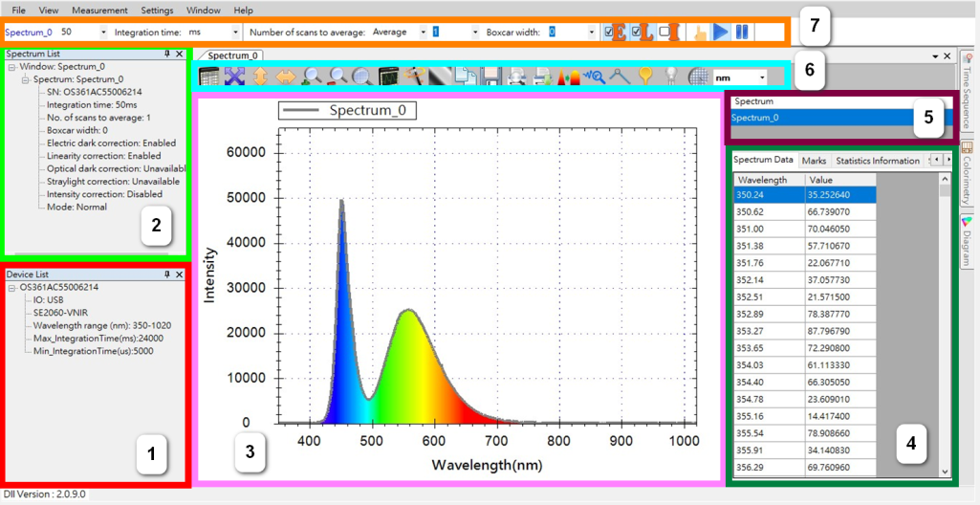Open the Boxcar width dropdown
The height and width of the screenshot is (505, 980).
pyautogui.click(x=590, y=33)
